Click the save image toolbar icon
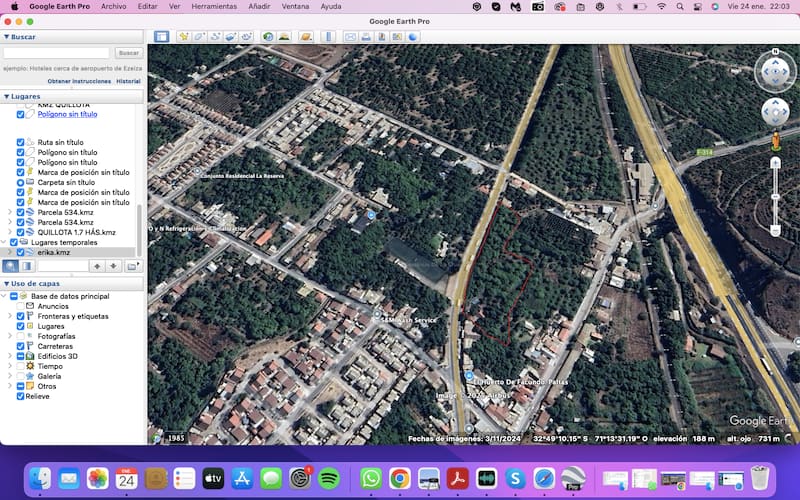This screenshot has height=500, width=800. point(382,37)
